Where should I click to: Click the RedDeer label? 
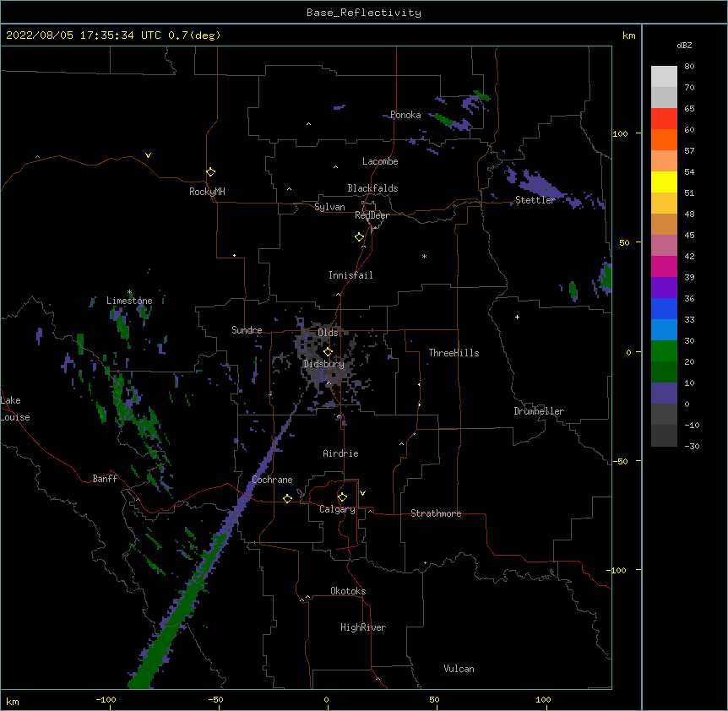pyautogui.click(x=372, y=215)
